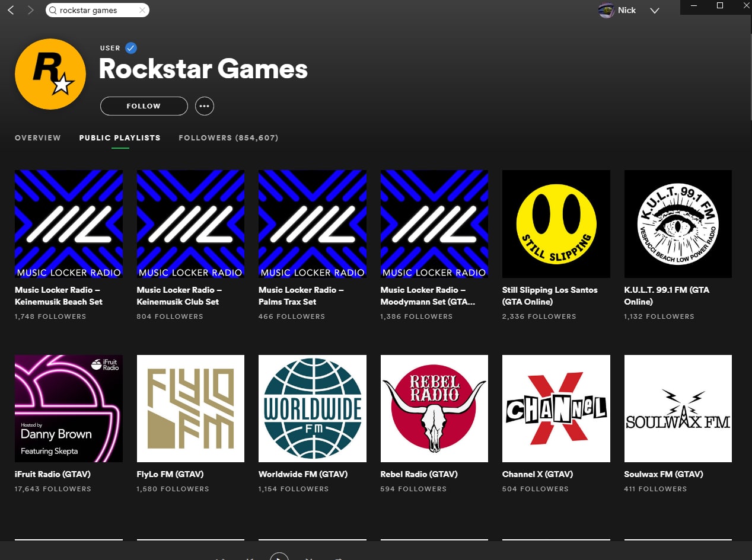Viewport: 752px width, 560px height.
Task: Click the USER label above the name
Action: [110, 48]
